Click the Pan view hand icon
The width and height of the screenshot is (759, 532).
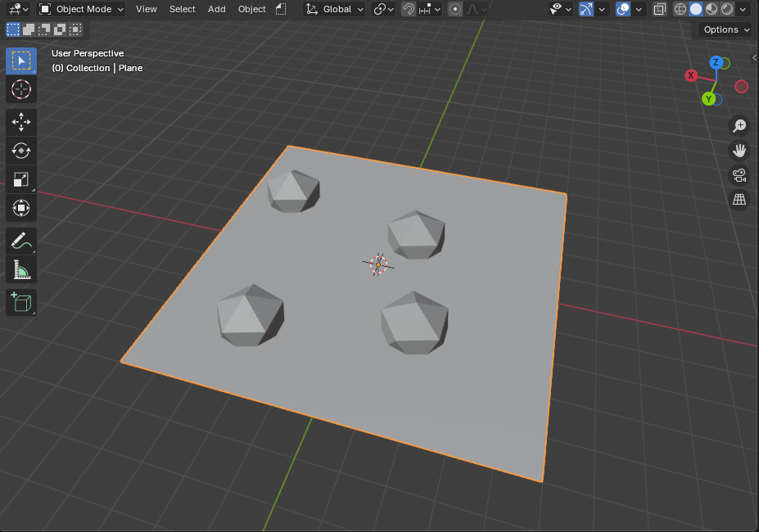coord(739,150)
